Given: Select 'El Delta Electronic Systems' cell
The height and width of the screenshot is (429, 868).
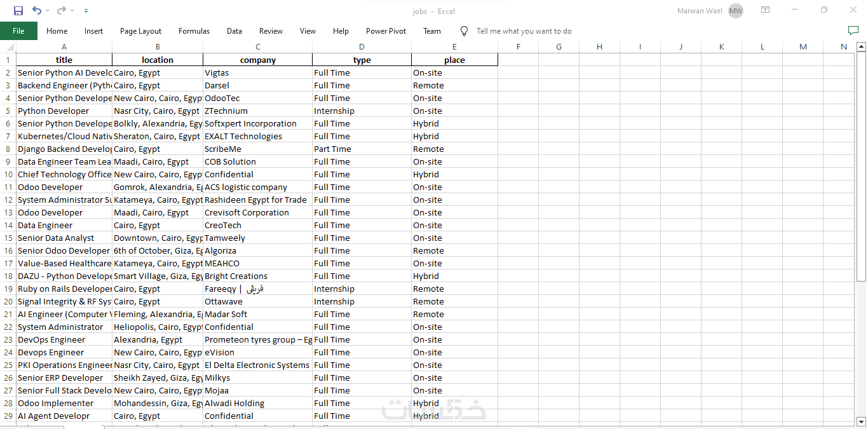Looking at the screenshot, I should point(257,365).
